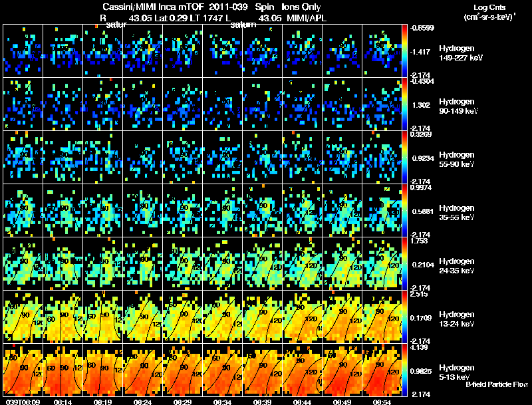Viewport: 532px width, 405px height.
Task: Select the Hydrogen 35-55 keV row label
Action: tap(456, 213)
